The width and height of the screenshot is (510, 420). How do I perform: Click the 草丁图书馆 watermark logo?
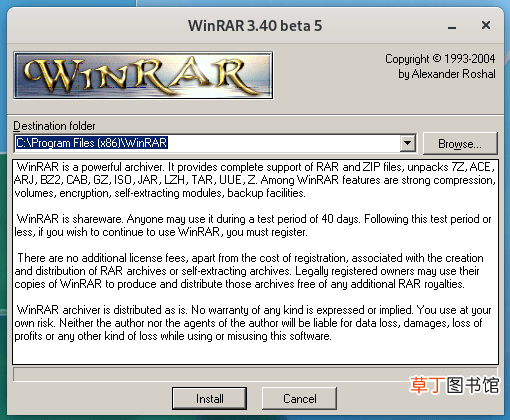[x=455, y=385]
